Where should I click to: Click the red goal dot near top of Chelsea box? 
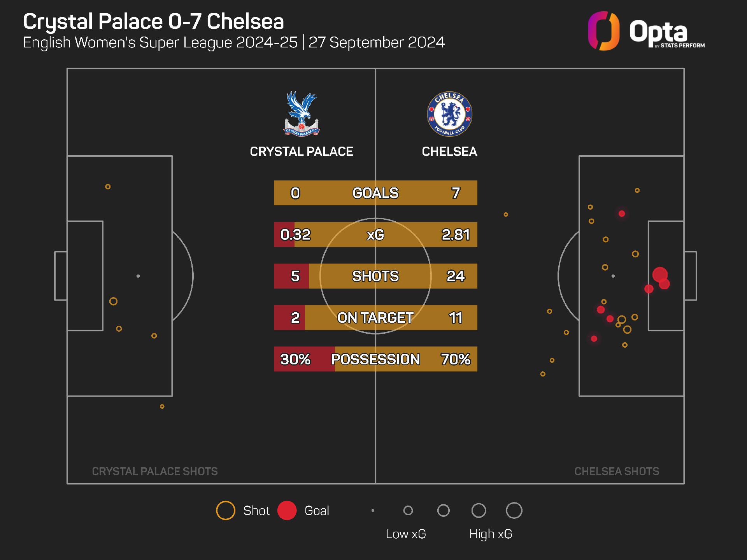click(x=622, y=213)
